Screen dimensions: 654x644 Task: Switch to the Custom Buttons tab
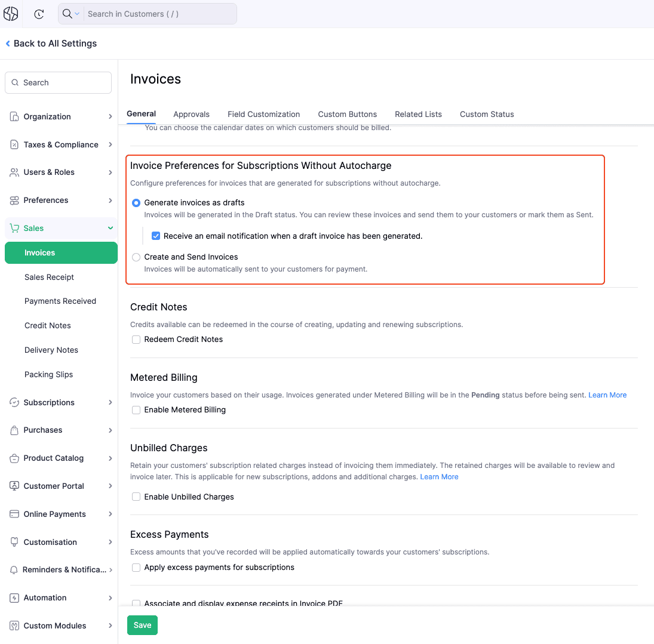tap(347, 114)
